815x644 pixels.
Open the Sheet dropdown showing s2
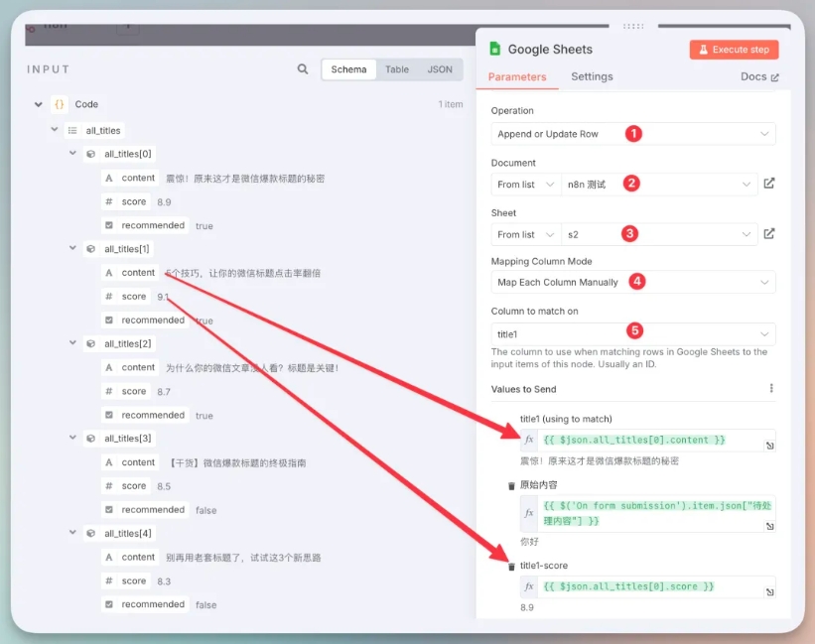[659, 234]
